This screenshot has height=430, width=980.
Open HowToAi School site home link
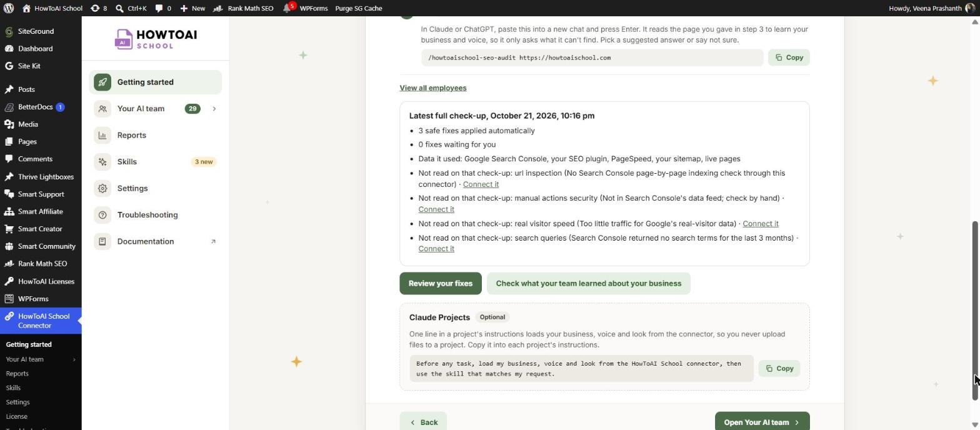tap(52, 8)
